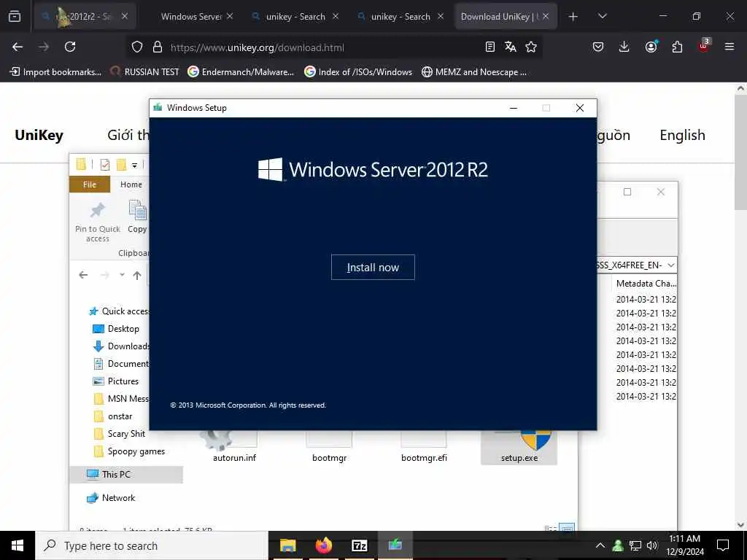Click the Properties quick toolbar icon
747x560 pixels.
click(x=105, y=165)
